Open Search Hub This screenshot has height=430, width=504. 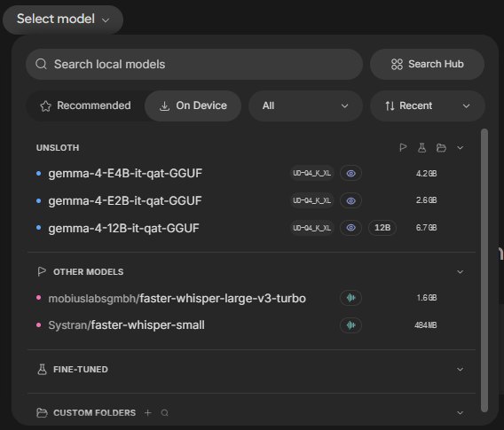click(427, 64)
